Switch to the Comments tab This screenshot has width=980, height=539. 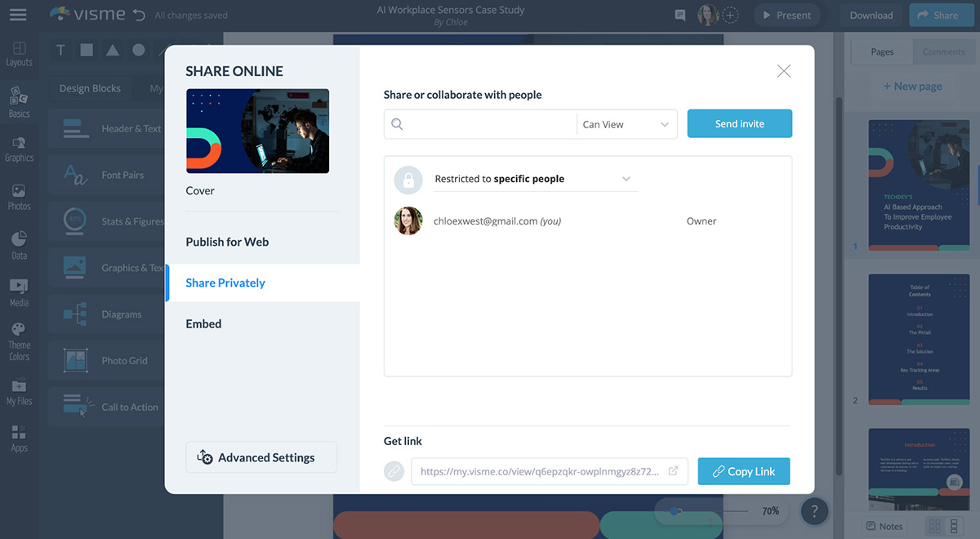click(x=943, y=51)
